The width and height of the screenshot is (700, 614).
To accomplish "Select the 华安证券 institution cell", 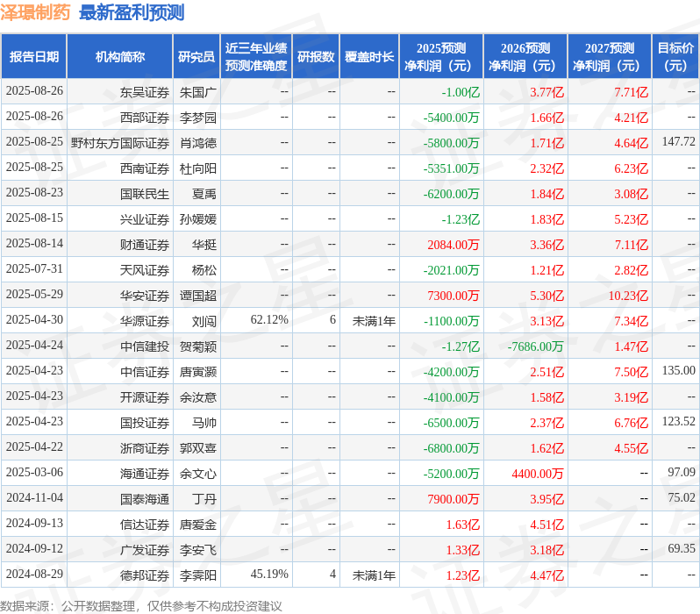I will point(119,296).
